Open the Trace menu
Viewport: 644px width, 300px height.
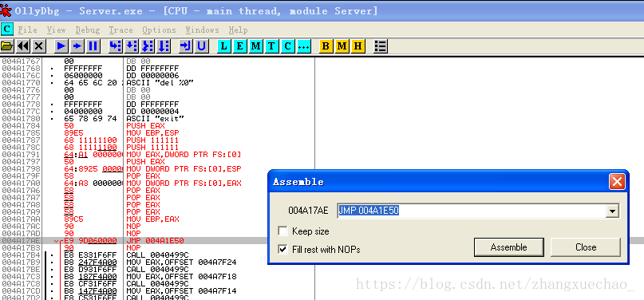coord(121,30)
